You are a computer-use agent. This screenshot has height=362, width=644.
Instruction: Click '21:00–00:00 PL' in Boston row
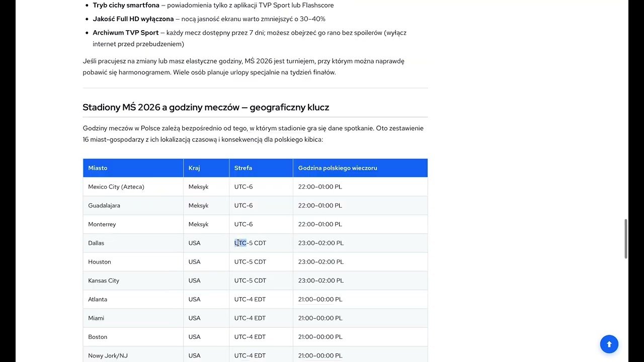point(320,337)
